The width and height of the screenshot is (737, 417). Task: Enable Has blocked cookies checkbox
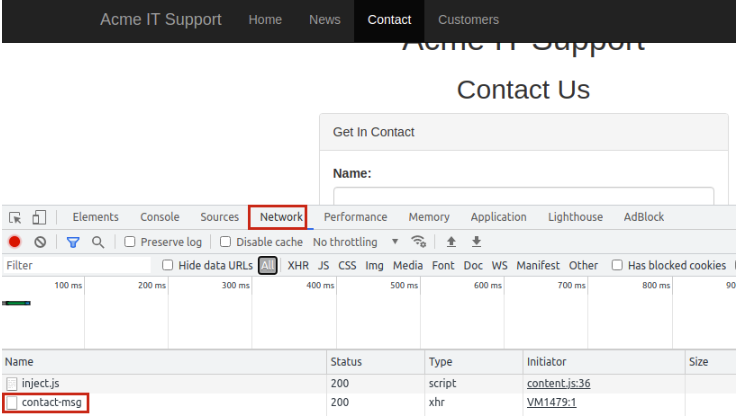pyautogui.click(x=618, y=265)
